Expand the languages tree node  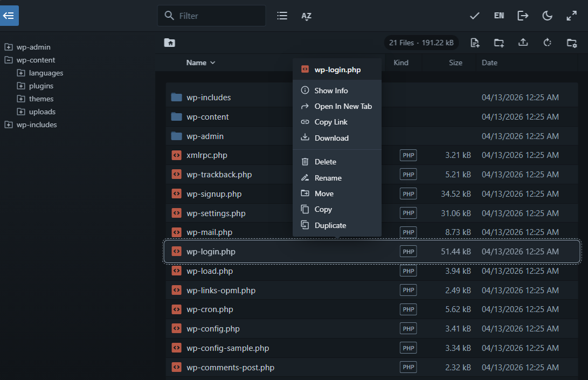(x=21, y=73)
